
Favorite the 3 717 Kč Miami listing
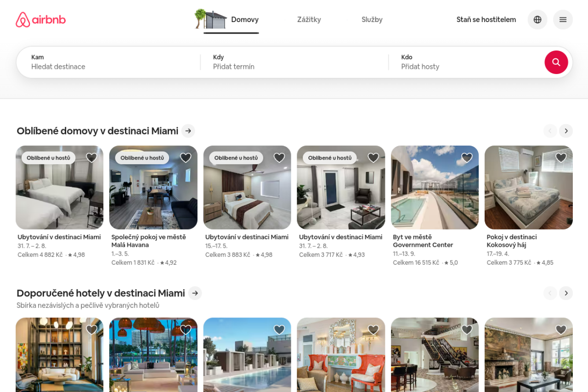[373, 158]
